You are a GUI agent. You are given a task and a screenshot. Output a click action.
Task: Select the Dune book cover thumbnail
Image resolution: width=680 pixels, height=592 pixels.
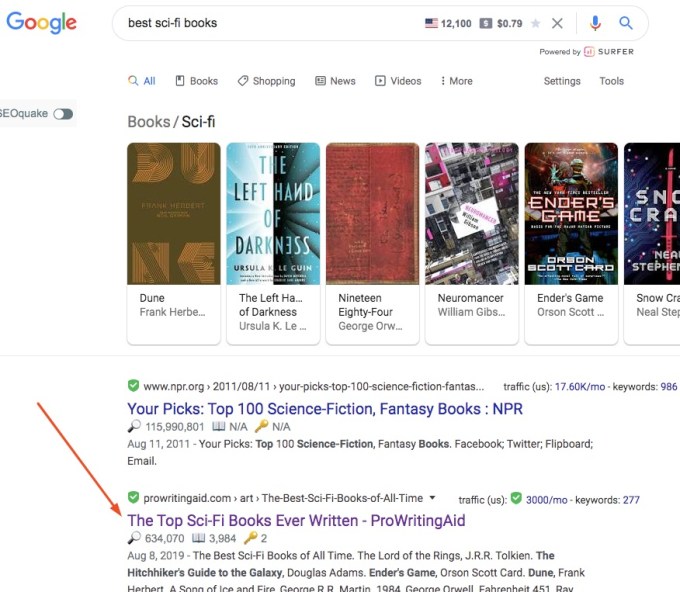pyautogui.click(x=173, y=213)
